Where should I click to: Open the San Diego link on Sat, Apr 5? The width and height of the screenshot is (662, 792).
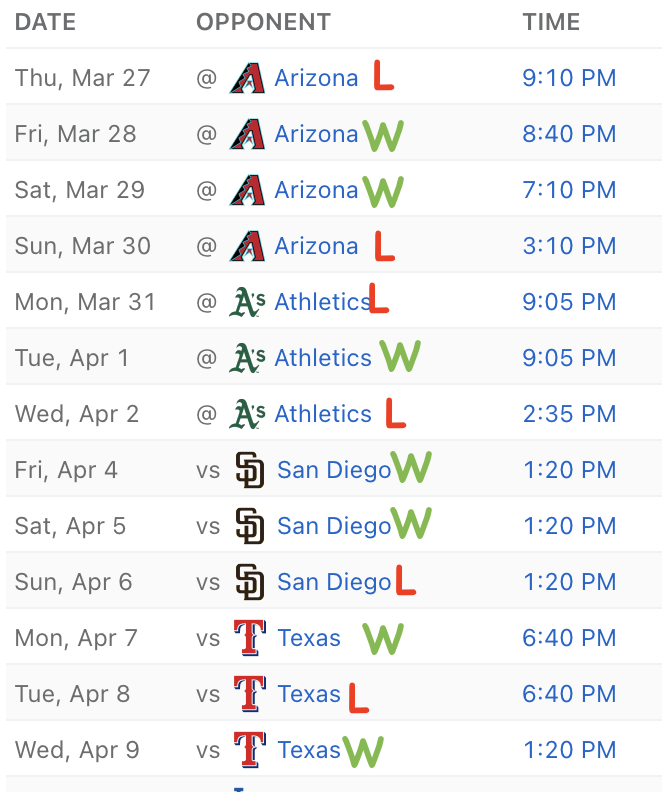[x=334, y=526]
